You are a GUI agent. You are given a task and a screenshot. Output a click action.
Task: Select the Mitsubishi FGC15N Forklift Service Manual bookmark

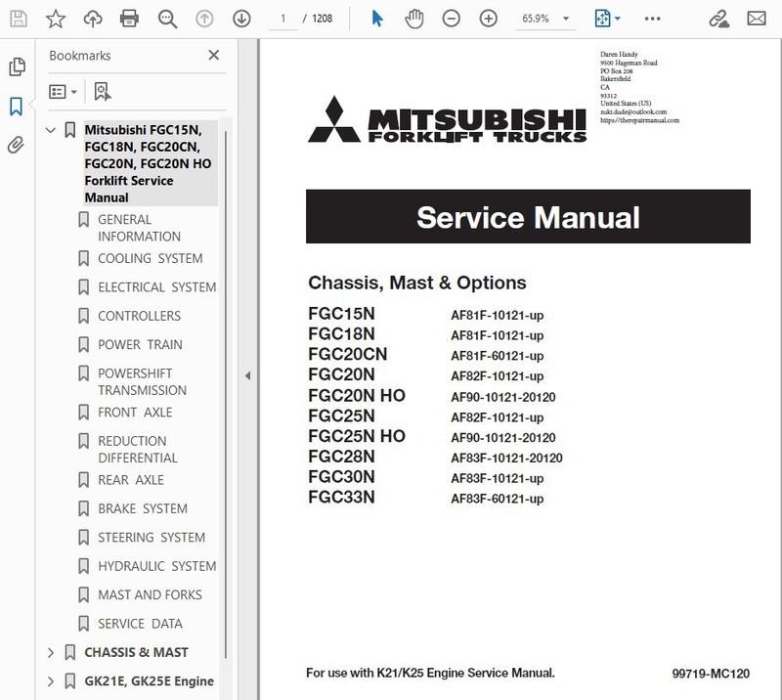pyautogui.click(x=149, y=163)
